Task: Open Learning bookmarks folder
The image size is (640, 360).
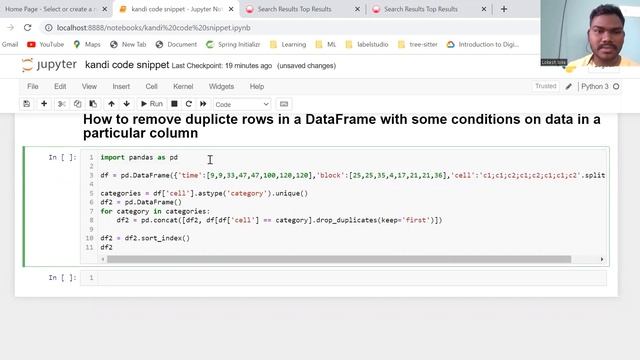Action: (x=288, y=44)
